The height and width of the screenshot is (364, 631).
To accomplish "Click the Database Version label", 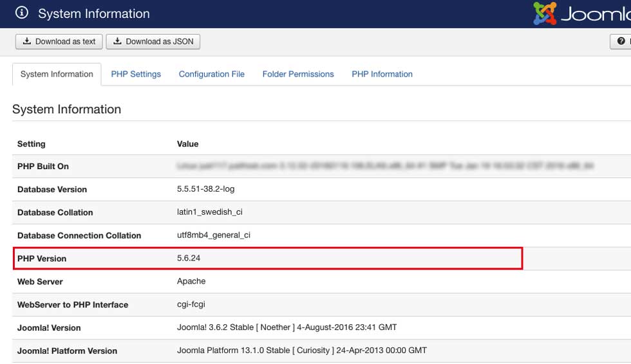I will [52, 189].
